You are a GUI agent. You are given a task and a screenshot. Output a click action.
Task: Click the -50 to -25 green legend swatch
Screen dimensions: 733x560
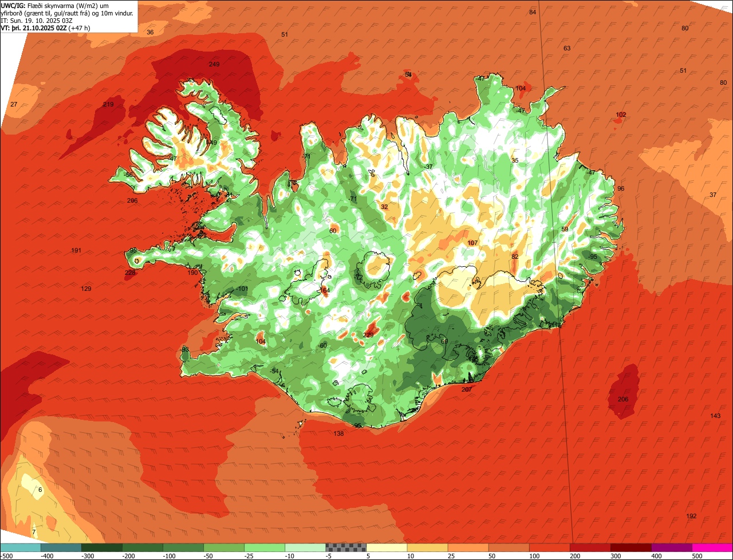coord(224,547)
